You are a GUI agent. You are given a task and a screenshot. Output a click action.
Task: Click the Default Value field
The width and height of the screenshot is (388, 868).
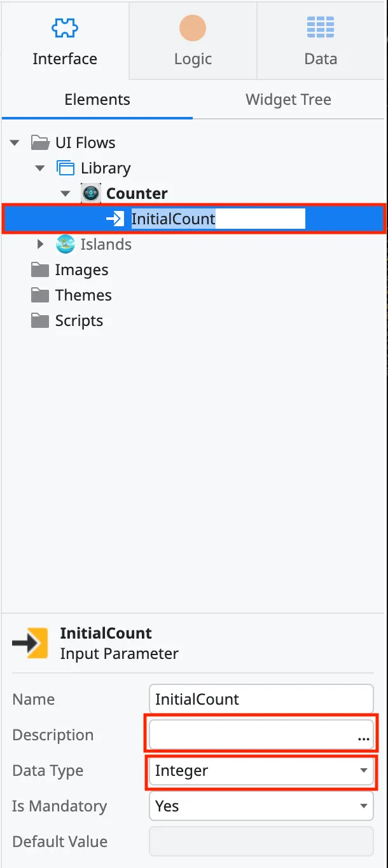click(261, 841)
